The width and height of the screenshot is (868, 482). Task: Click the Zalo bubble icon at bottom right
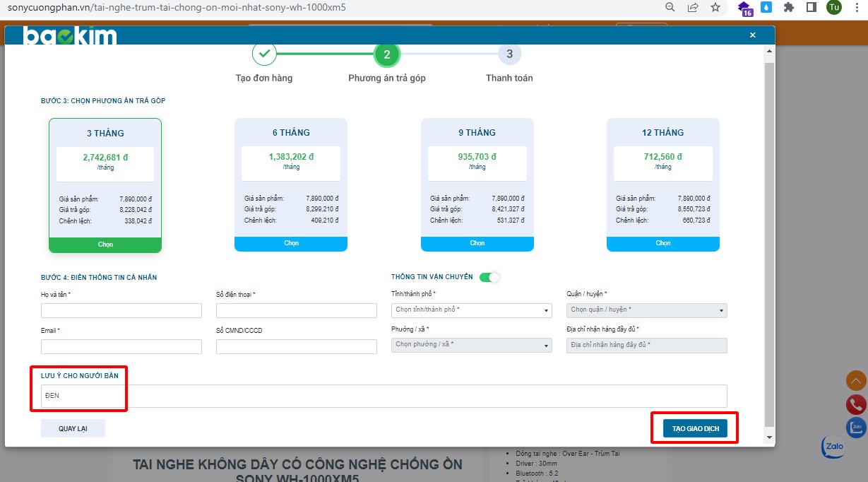833,447
